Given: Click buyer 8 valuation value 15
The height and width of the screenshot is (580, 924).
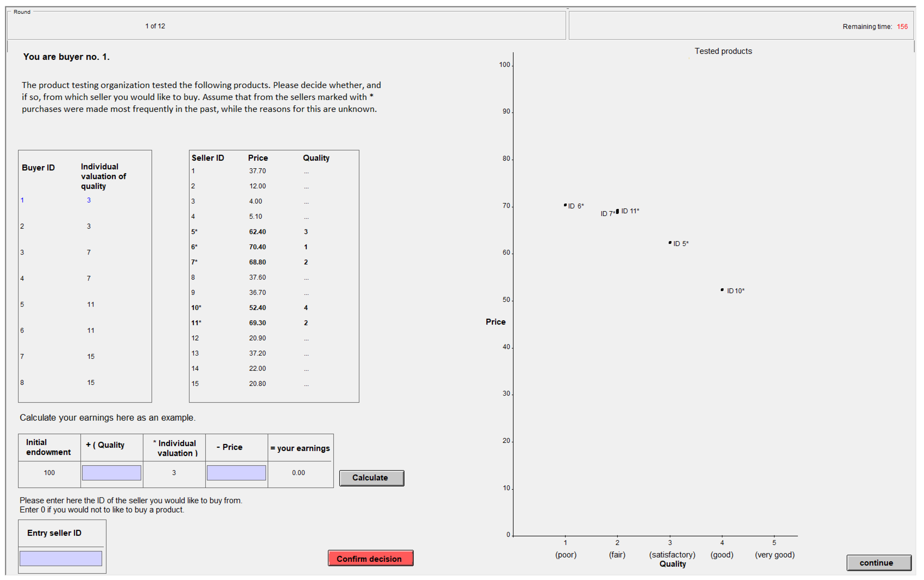Looking at the screenshot, I should [91, 383].
